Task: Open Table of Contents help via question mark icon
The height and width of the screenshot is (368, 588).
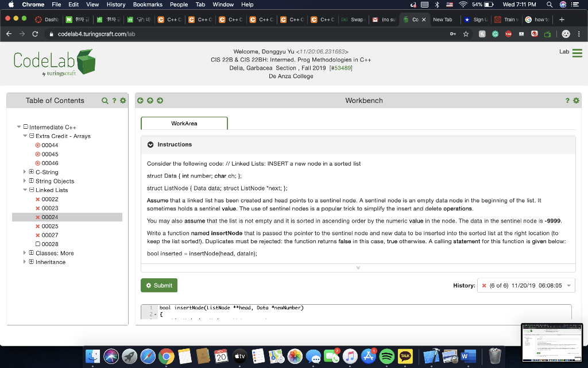Action: pyautogui.click(x=114, y=100)
